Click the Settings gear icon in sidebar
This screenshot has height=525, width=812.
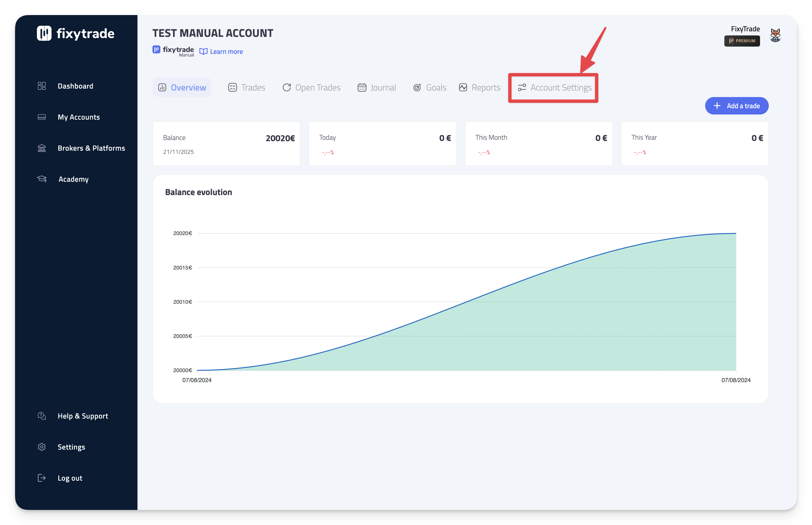point(42,447)
